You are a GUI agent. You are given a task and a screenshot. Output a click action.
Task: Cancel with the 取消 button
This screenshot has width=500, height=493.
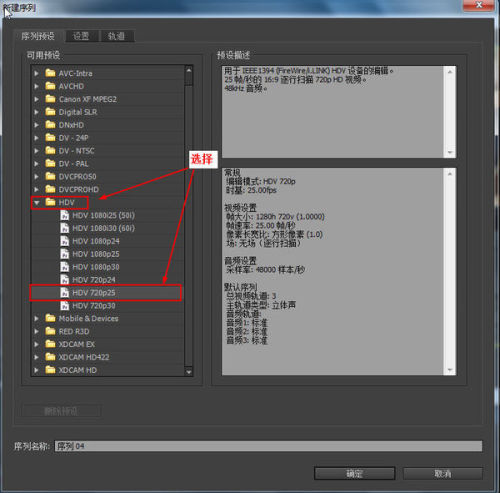click(443, 473)
